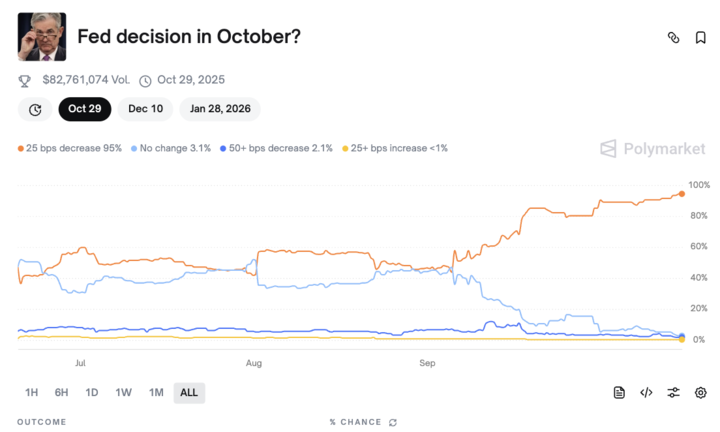This screenshot has height=432, width=720.
Task: Select the Oct 29 date tab
Action: click(x=84, y=110)
